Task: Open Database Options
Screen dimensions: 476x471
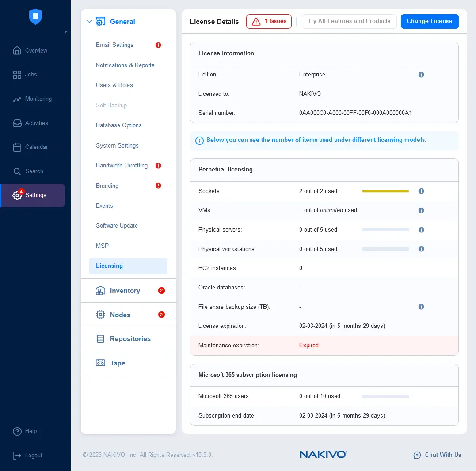Action: click(x=119, y=125)
